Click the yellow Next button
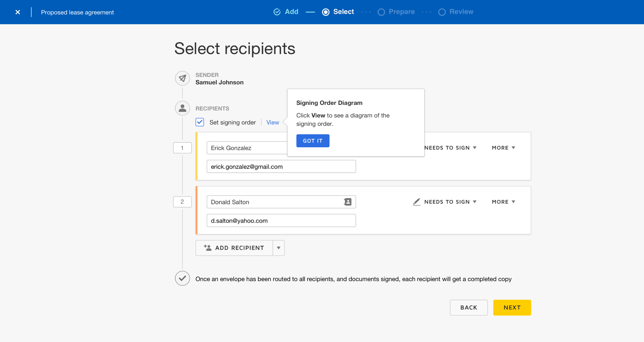The width and height of the screenshot is (644, 342). (512, 307)
